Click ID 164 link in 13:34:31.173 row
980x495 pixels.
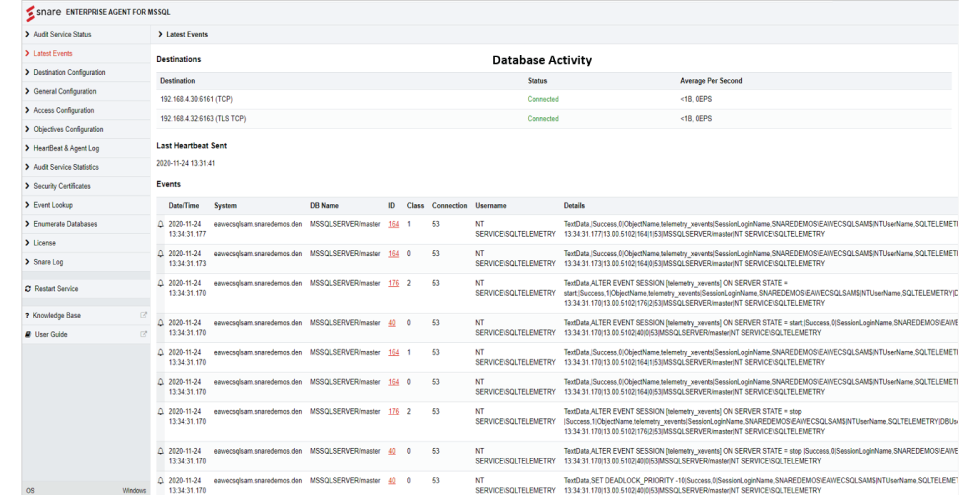coord(394,254)
